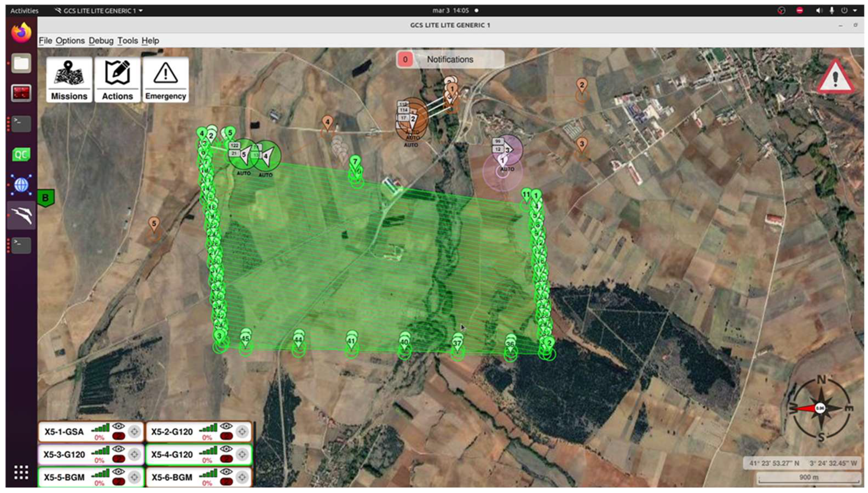
Task: Click the X5-6-BGM center target icon
Action: pyautogui.click(x=242, y=477)
